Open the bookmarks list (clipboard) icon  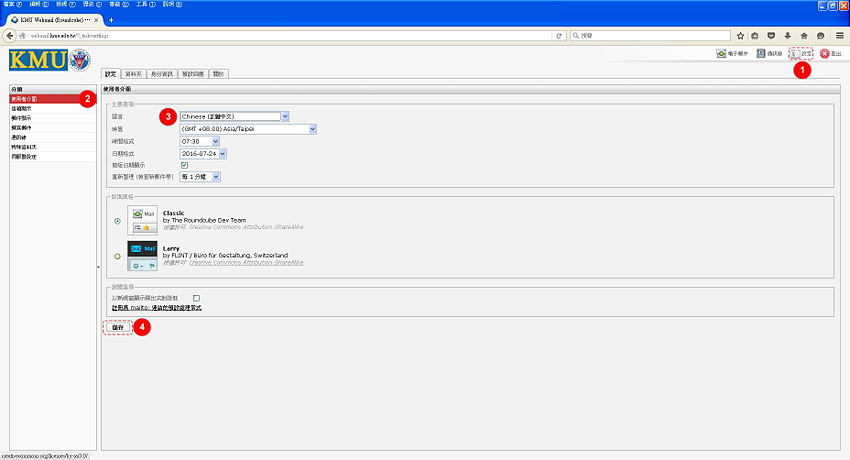(755, 36)
